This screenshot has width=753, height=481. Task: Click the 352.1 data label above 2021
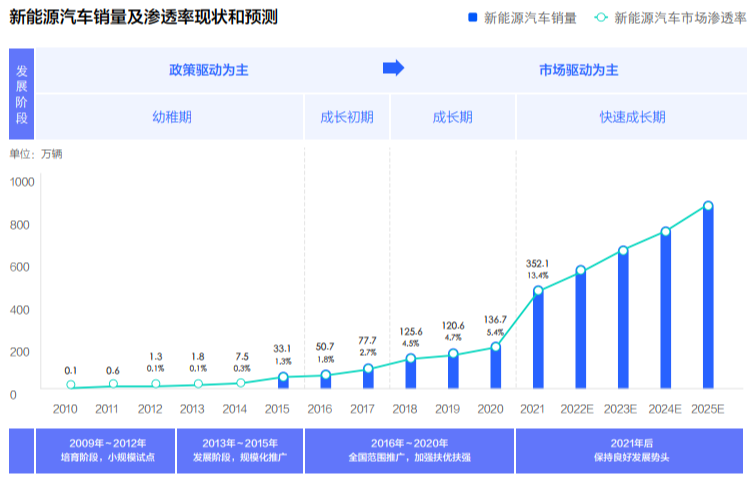[537, 264]
